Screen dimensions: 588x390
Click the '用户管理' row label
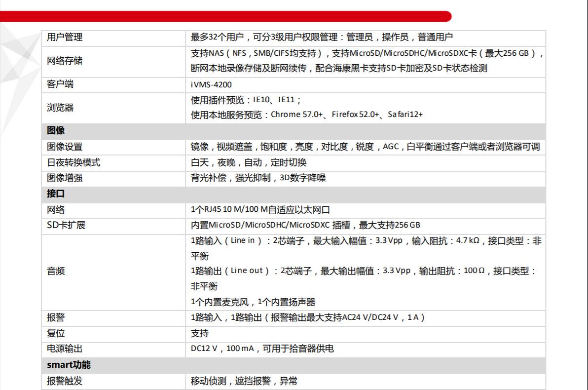tap(65, 37)
